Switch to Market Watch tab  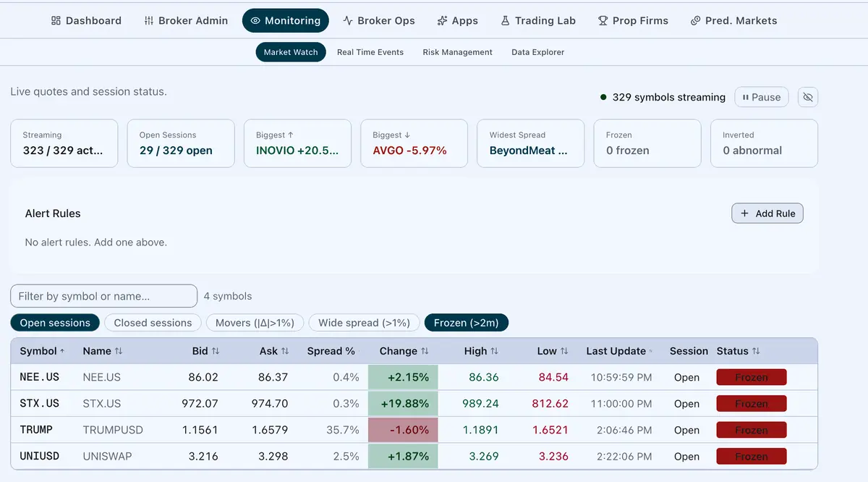click(291, 52)
